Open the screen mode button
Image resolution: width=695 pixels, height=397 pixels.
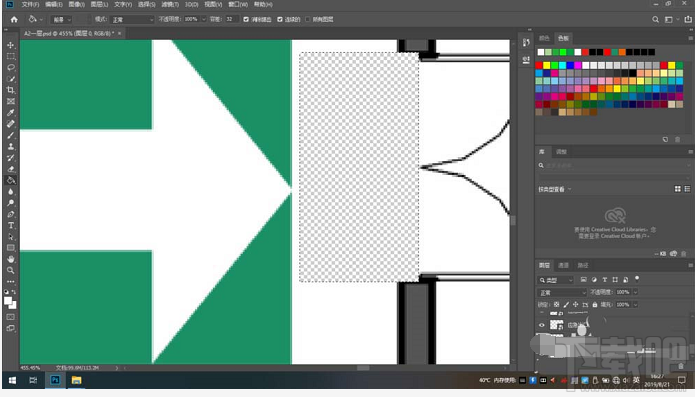pos(11,328)
